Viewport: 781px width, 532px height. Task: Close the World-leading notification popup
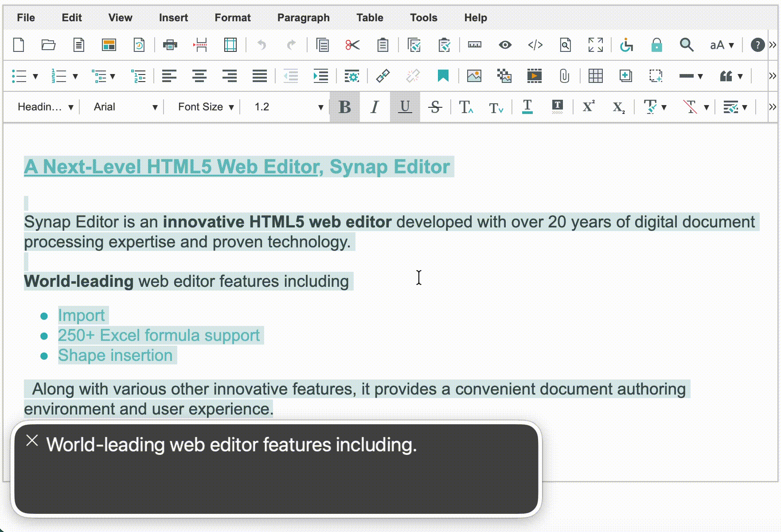[x=32, y=440]
